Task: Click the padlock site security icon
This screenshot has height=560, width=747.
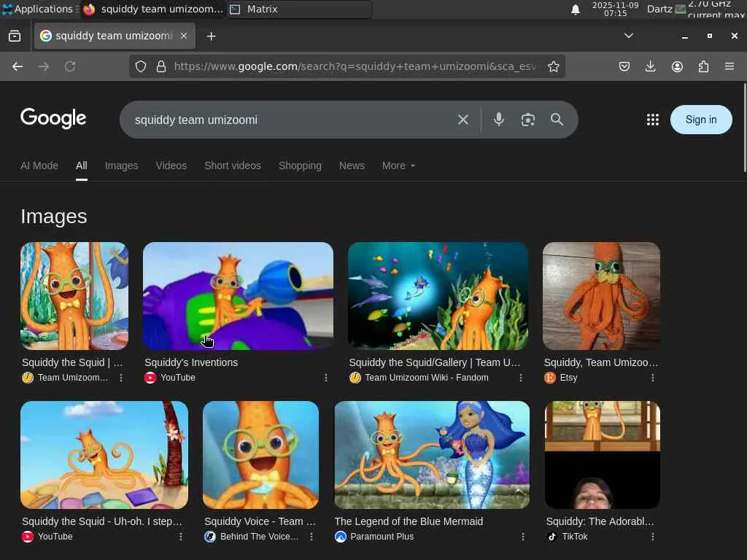Action: click(161, 66)
